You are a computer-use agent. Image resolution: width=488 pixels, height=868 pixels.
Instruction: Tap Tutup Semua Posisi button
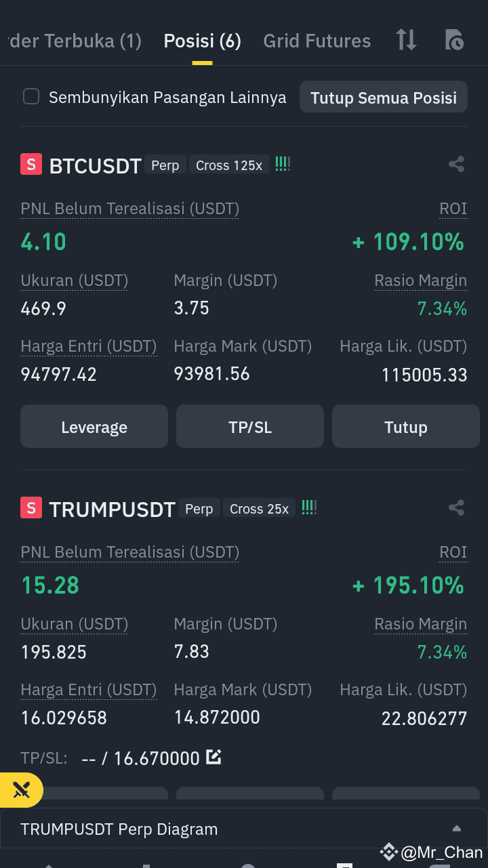coord(384,97)
